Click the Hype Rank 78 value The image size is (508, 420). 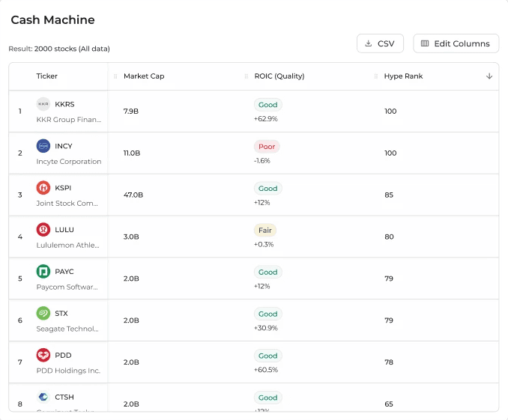tap(389, 362)
